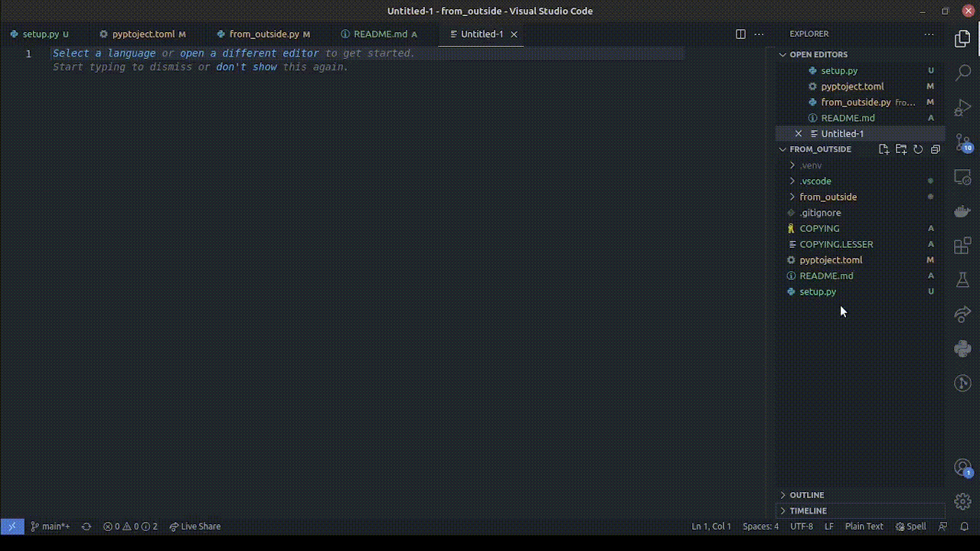Open .gitignore in file tree
Screen dimensions: 980x551
(x=861, y=213)
